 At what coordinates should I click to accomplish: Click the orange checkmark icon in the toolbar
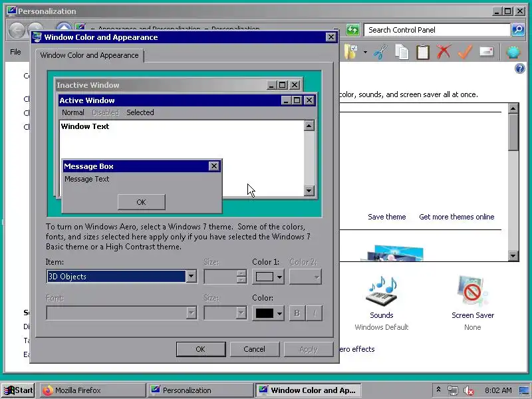point(465,52)
